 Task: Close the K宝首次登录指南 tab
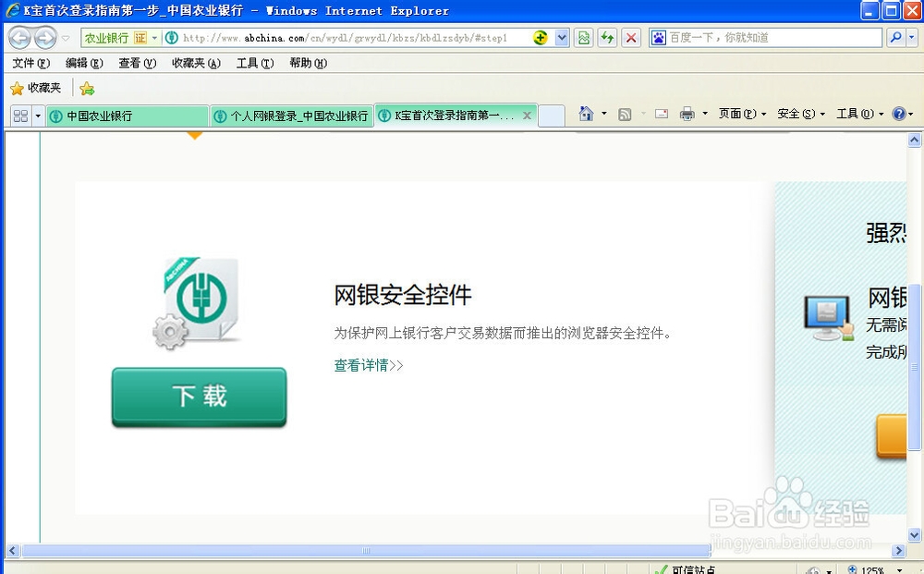[527, 116]
